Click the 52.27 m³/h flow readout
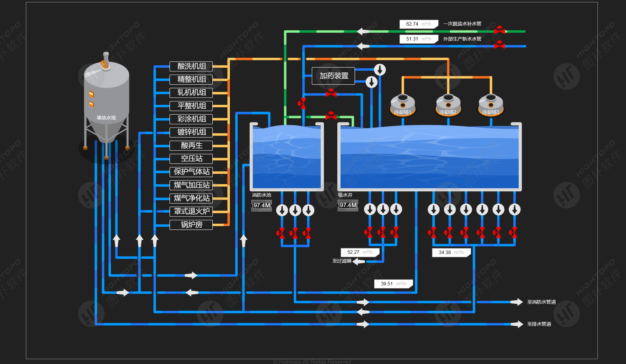The height and width of the screenshot is (364, 626). [x=360, y=252]
